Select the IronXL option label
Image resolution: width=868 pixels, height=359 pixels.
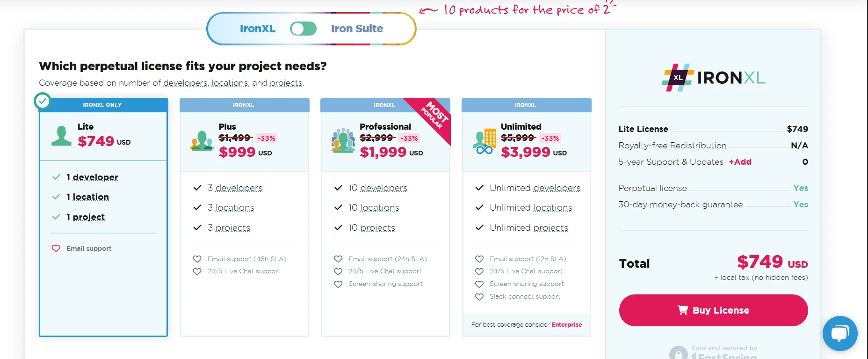[257, 29]
